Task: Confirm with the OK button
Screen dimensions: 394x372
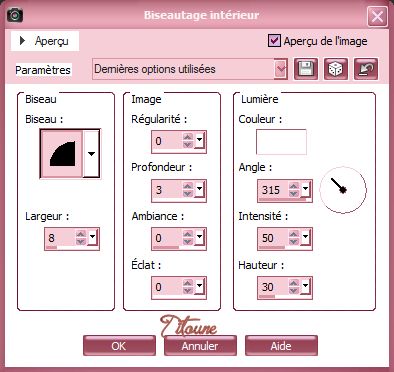Action: click(119, 346)
